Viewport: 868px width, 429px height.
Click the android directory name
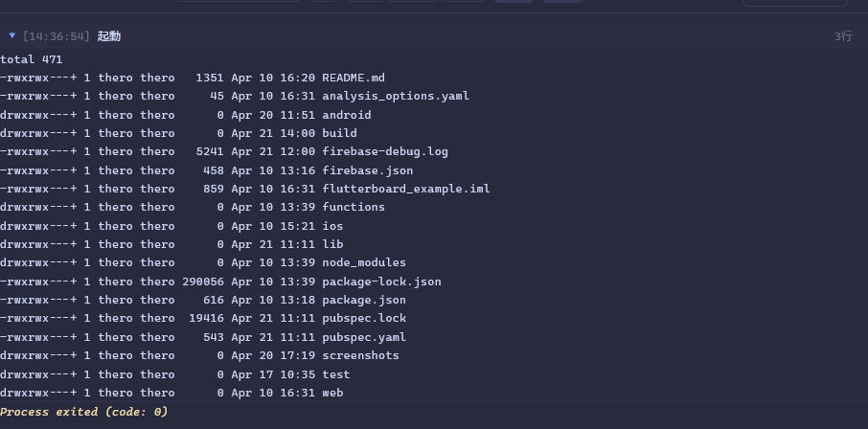346,115
